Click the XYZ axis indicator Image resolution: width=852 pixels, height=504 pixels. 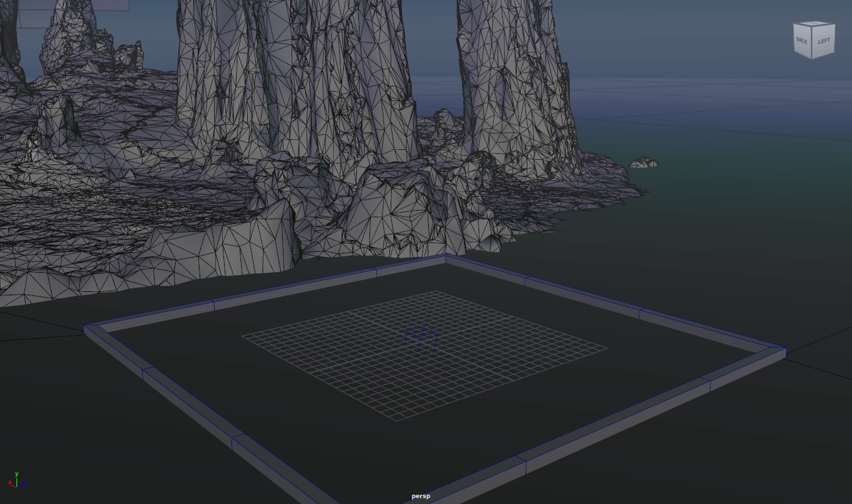pyautogui.click(x=17, y=482)
